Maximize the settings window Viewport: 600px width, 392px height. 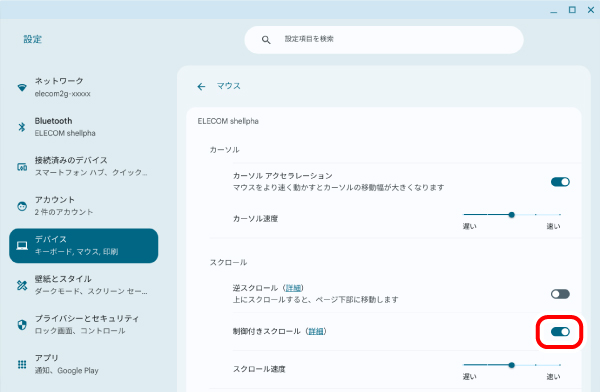pyautogui.click(x=572, y=10)
